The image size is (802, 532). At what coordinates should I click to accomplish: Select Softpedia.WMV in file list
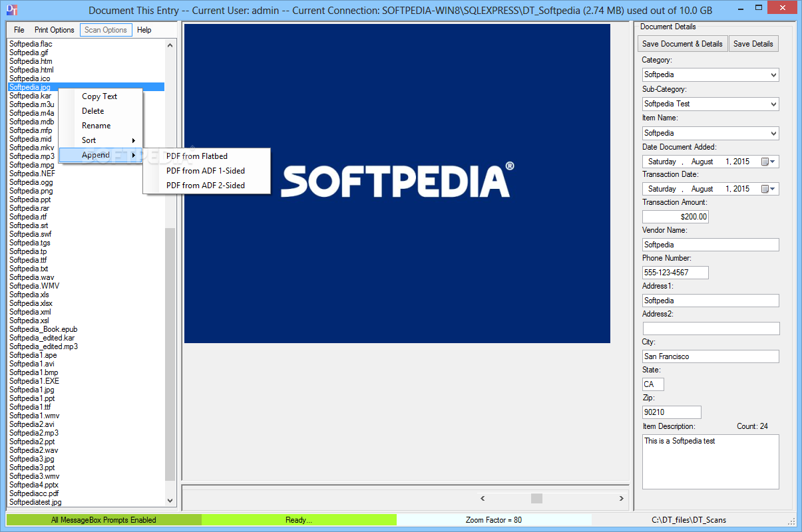34,286
